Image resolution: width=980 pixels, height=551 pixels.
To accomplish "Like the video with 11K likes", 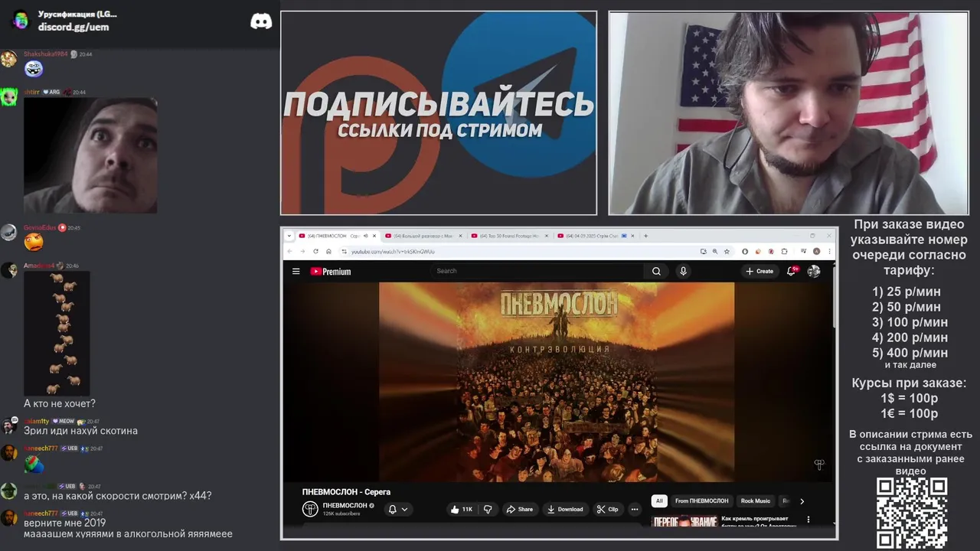I will point(462,509).
